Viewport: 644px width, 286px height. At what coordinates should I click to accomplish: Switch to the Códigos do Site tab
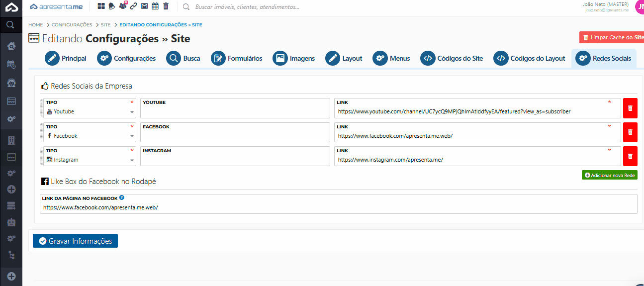452,58
